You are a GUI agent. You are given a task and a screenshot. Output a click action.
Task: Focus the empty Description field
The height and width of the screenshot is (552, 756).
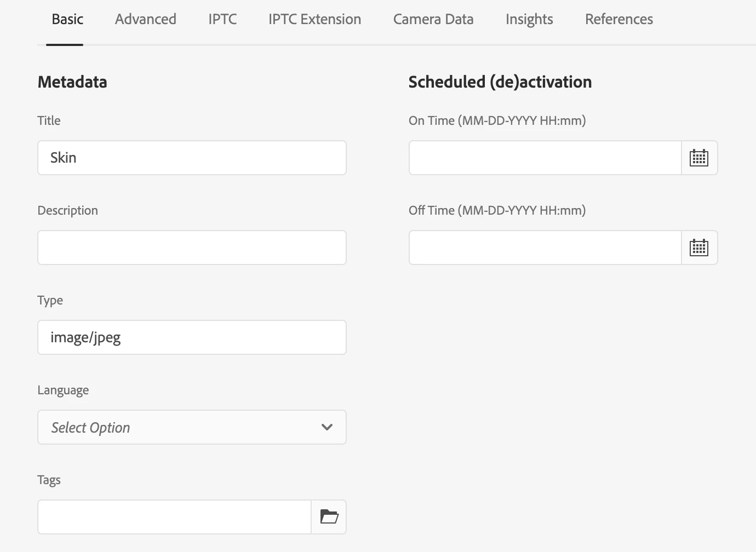click(x=192, y=248)
